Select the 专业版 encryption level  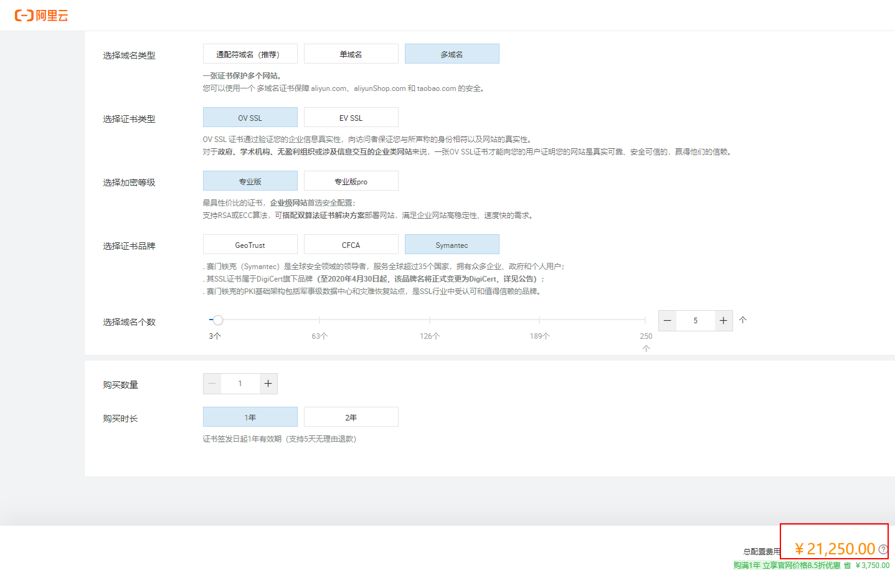pyautogui.click(x=250, y=181)
